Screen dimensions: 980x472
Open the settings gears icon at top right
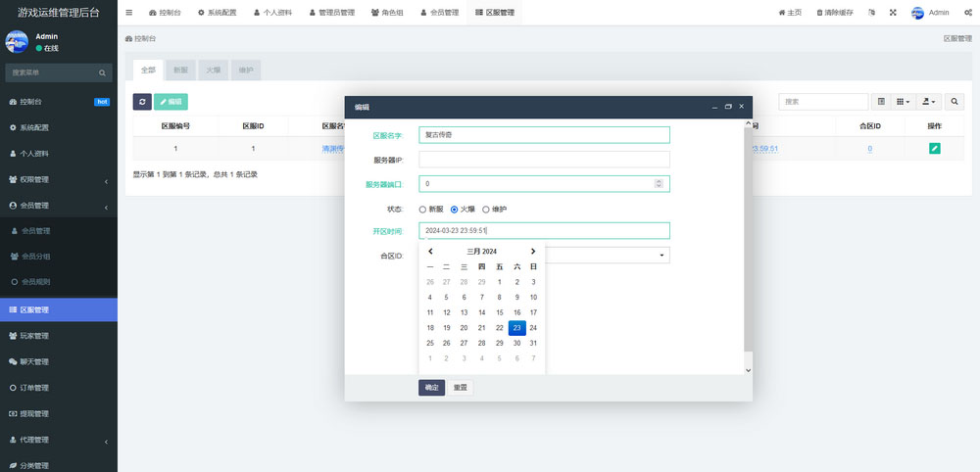click(x=967, y=13)
